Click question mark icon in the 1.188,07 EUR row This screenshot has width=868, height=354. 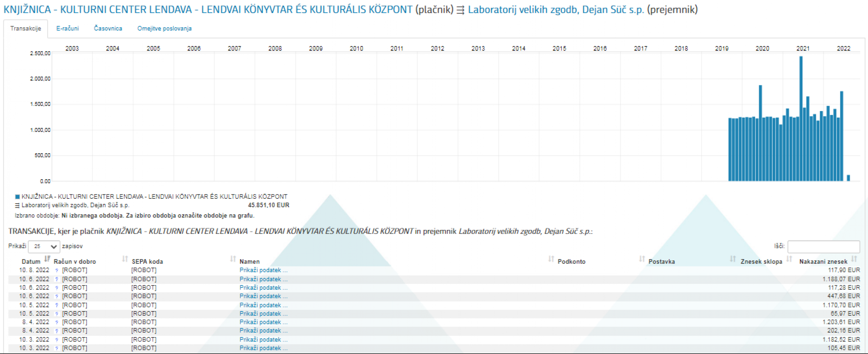tap(57, 279)
